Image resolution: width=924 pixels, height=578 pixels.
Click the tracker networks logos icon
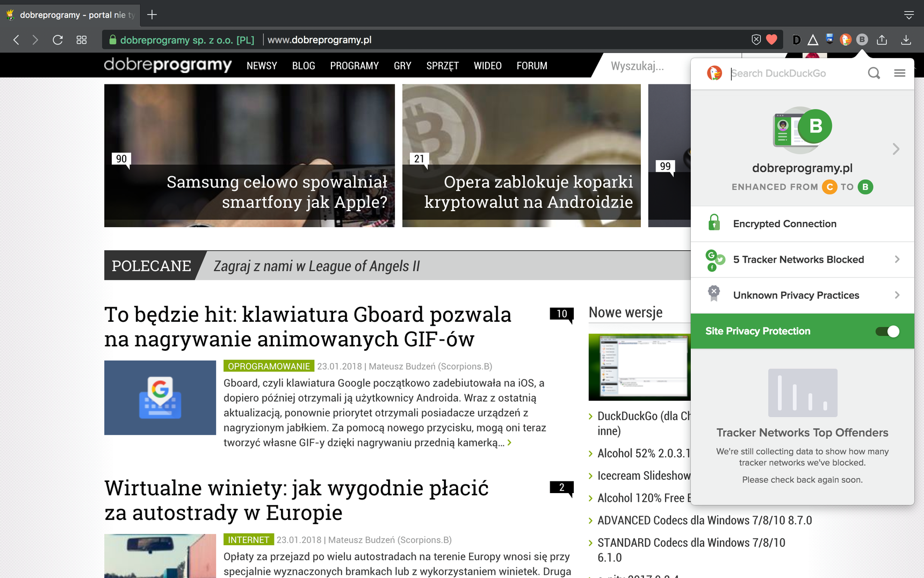(715, 260)
